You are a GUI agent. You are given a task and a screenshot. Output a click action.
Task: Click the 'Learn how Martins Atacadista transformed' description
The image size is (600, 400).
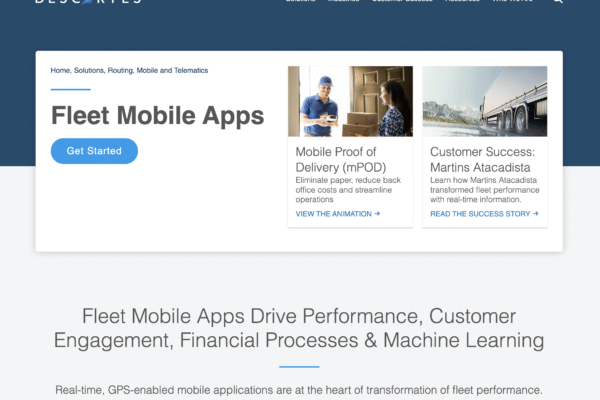point(484,190)
